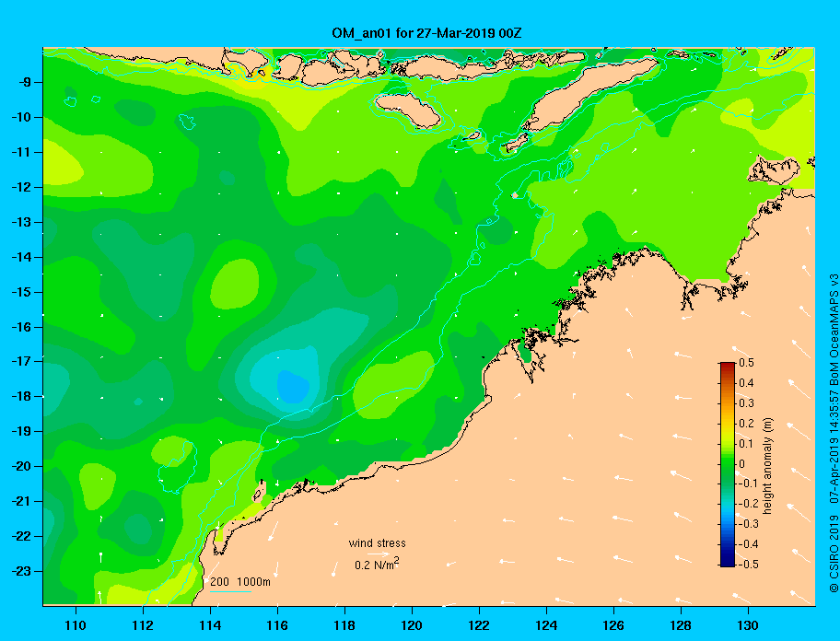
Task: Click the "128" longitude axis label
Action: (x=681, y=625)
